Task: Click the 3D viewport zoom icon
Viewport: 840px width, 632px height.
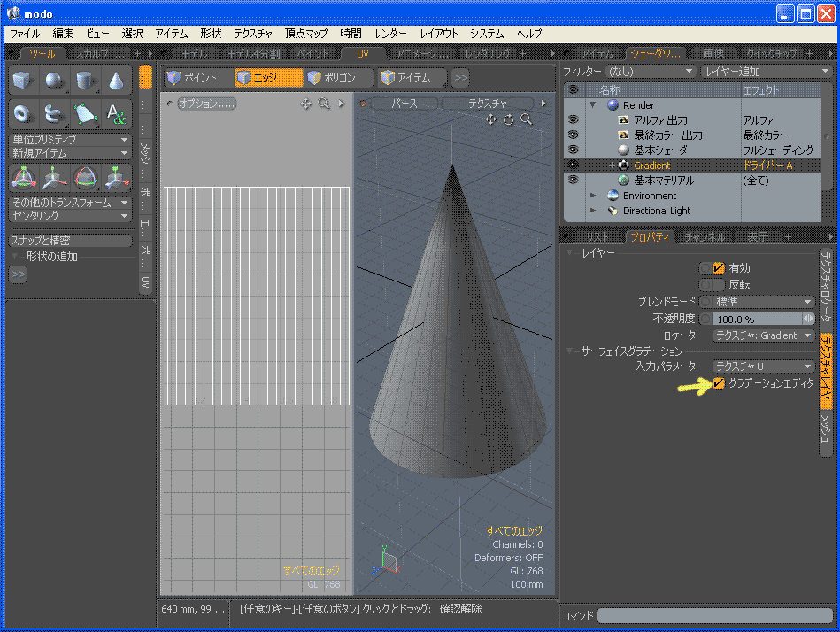Action: coord(526,120)
